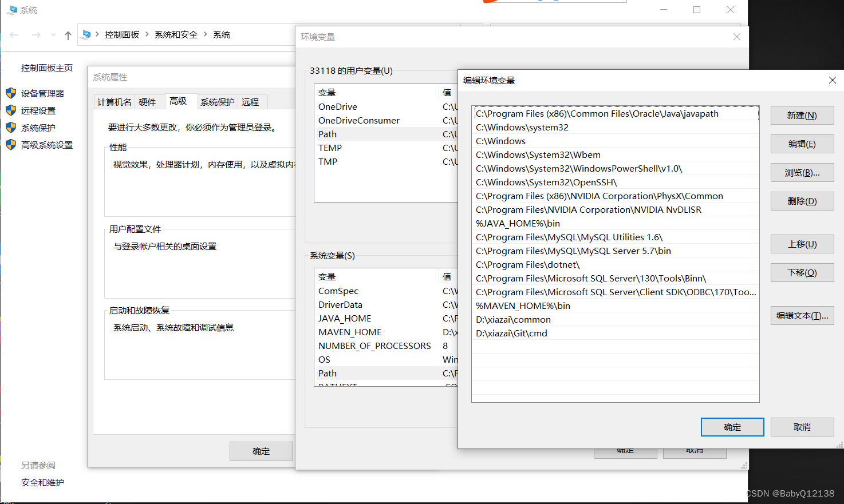Select NVIDIA PhysX\Common path entry
Viewport: 844px width, 504px height.
point(616,196)
